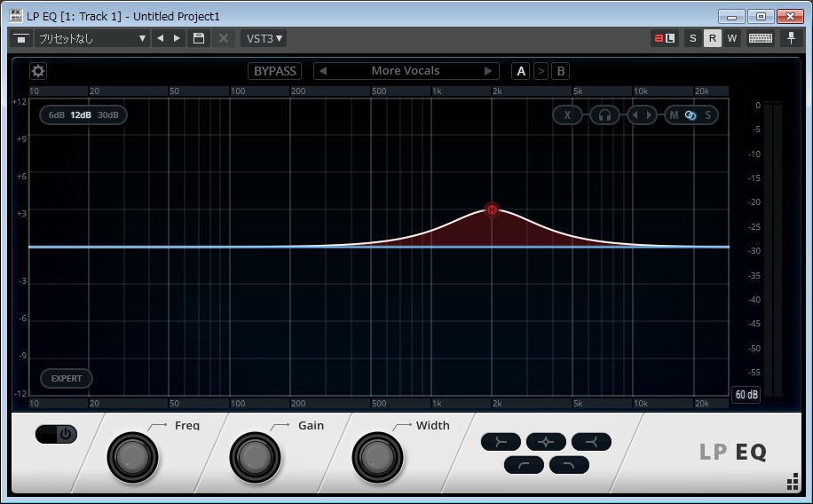Open the プリセットなし preset dropdown
This screenshot has width=813, height=504.
coord(91,38)
